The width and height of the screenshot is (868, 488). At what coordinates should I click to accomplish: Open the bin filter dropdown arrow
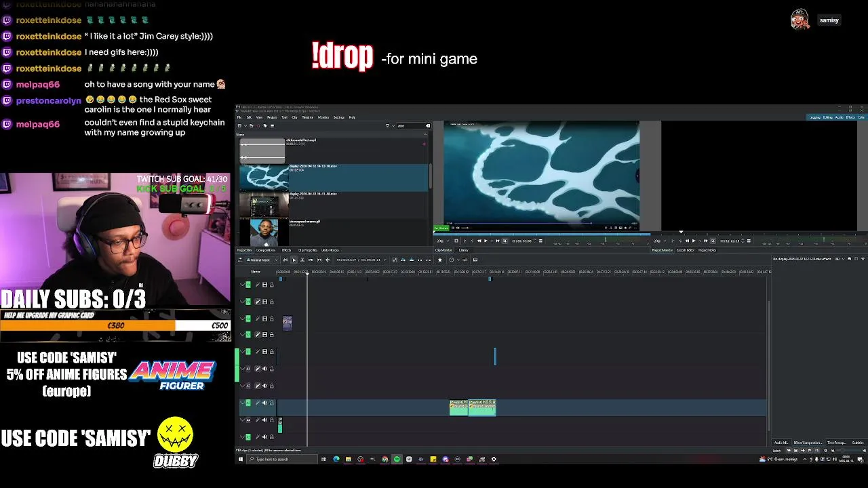point(393,125)
